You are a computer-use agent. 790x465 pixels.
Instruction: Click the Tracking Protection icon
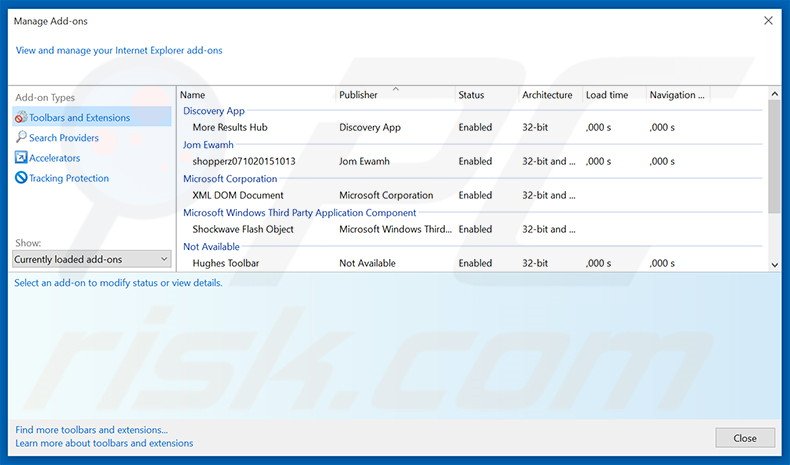21,178
